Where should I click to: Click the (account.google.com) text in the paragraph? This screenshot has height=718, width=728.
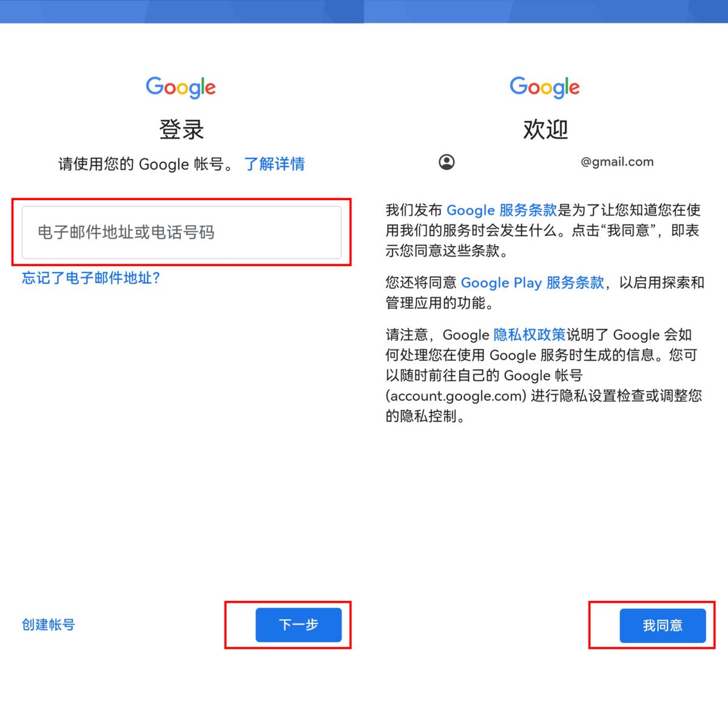(x=456, y=396)
